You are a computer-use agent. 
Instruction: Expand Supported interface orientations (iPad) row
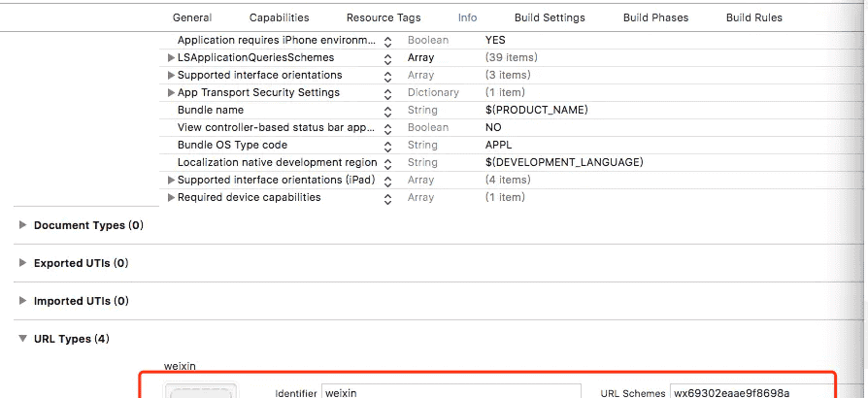tap(172, 181)
